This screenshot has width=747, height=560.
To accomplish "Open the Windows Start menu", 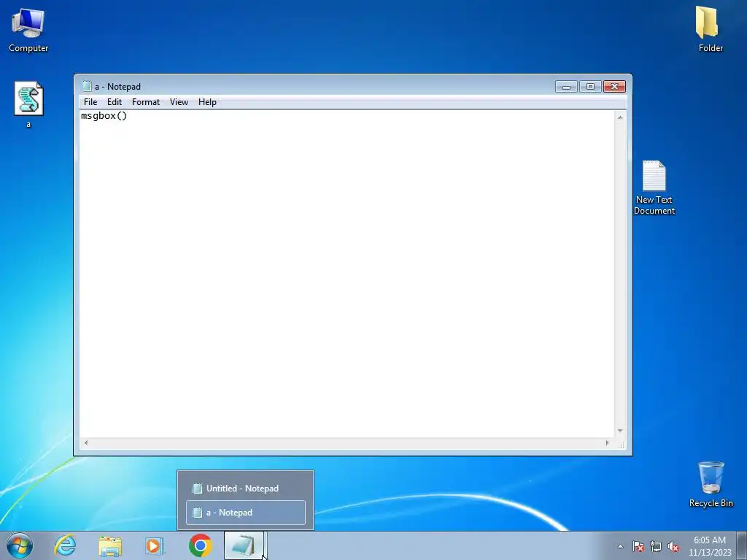I will coord(20,545).
